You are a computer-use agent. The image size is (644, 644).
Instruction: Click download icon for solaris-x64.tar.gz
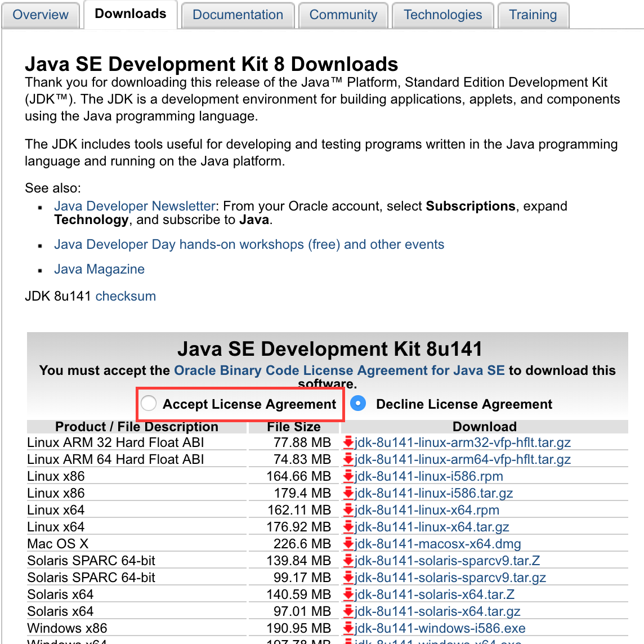click(348, 611)
